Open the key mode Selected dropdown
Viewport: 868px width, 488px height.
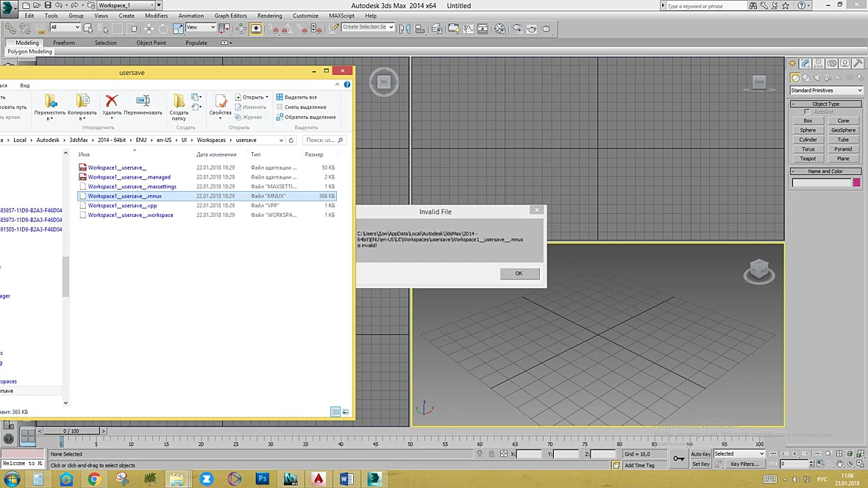[x=739, y=453]
